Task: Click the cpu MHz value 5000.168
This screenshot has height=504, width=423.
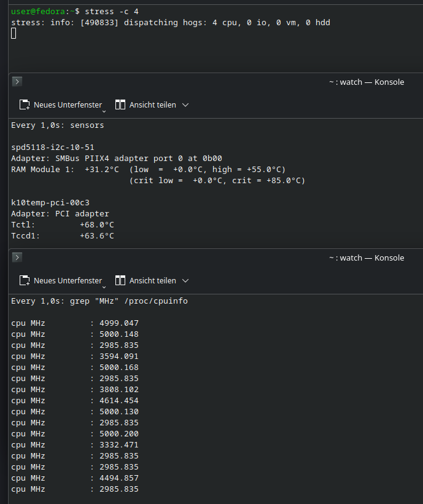Action: (x=119, y=368)
